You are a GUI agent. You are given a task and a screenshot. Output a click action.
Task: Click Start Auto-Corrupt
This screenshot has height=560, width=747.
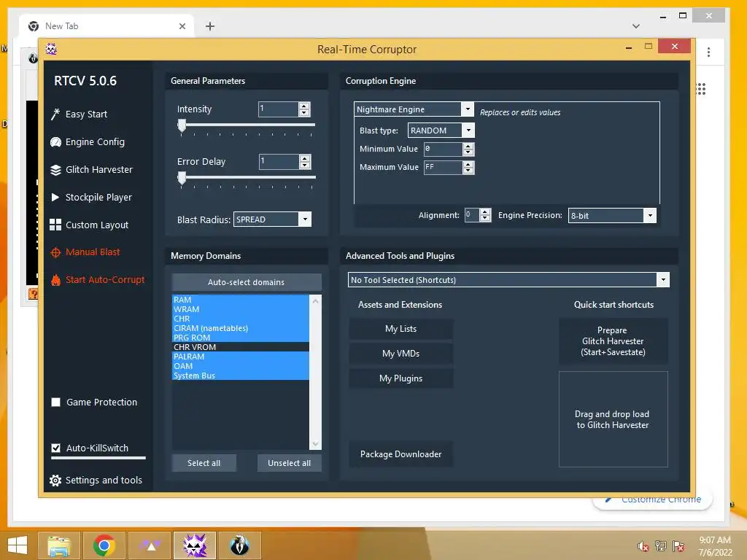pyautogui.click(x=105, y=279)
